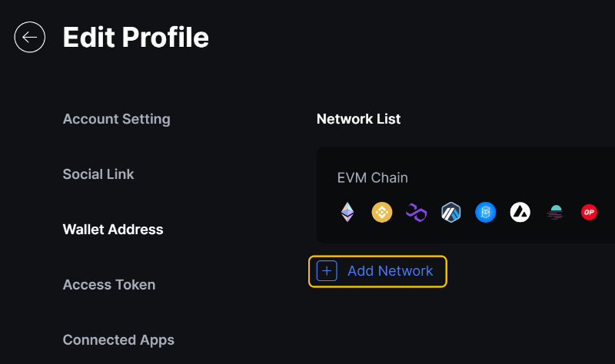Click the Network List heading
The image size is (615, 364).
coord(358,119)
